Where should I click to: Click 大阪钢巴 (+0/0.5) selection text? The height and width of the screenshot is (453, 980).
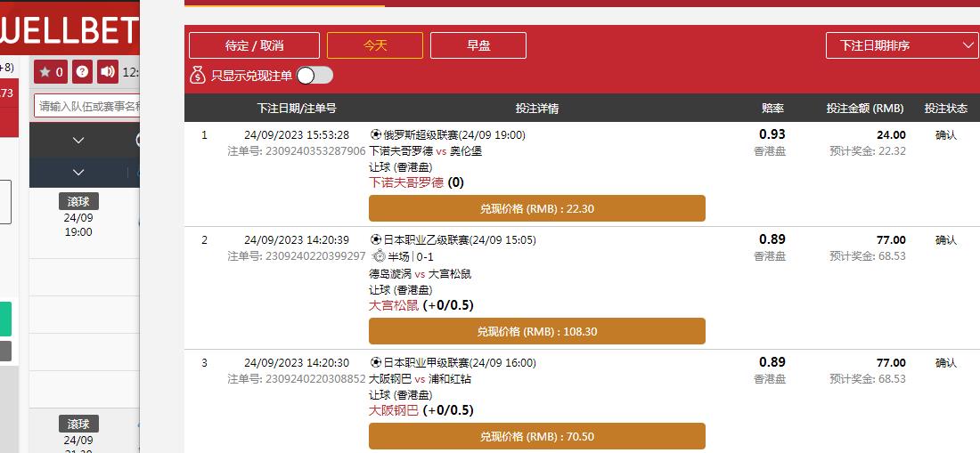421,410
